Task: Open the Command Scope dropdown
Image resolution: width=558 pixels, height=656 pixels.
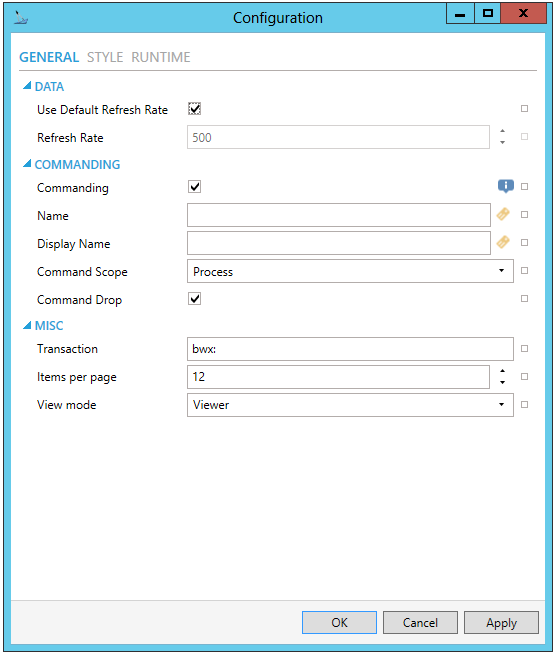Action: (x=350, y=271)
